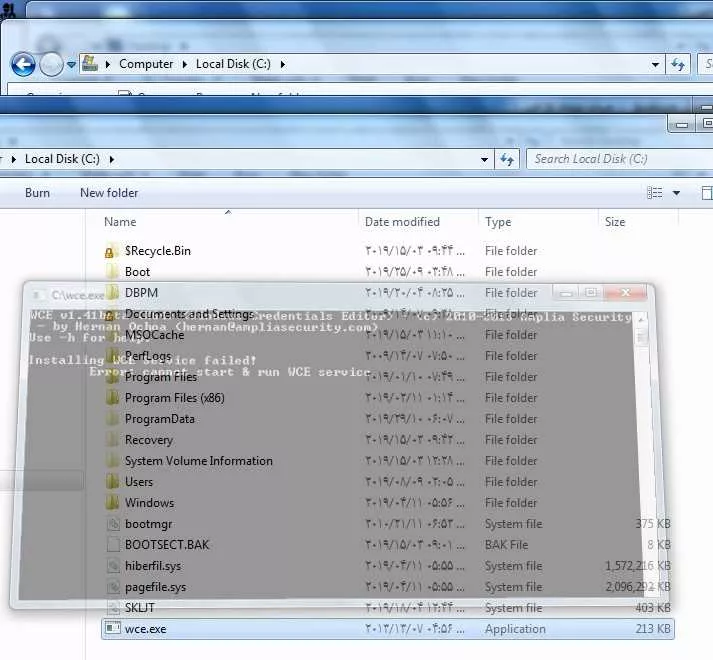713x660 pixels.
Task: Open the address history dropdown in the front window
Action: pos(484,160)
